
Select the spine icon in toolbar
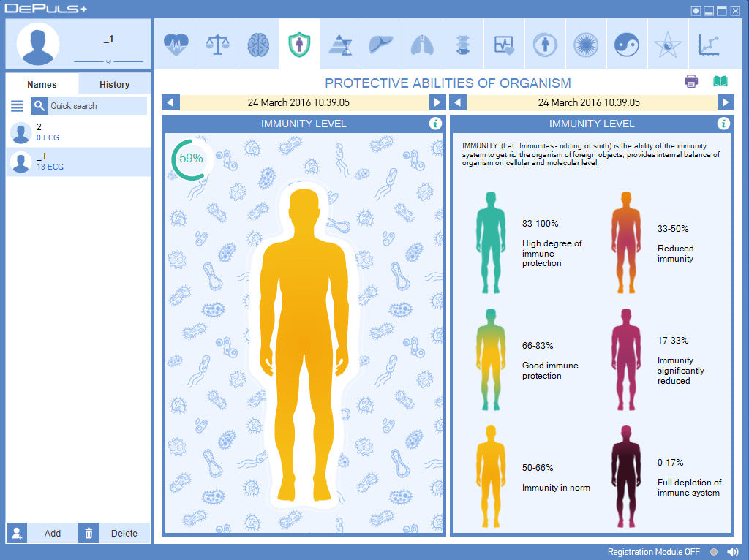(462, 45)
